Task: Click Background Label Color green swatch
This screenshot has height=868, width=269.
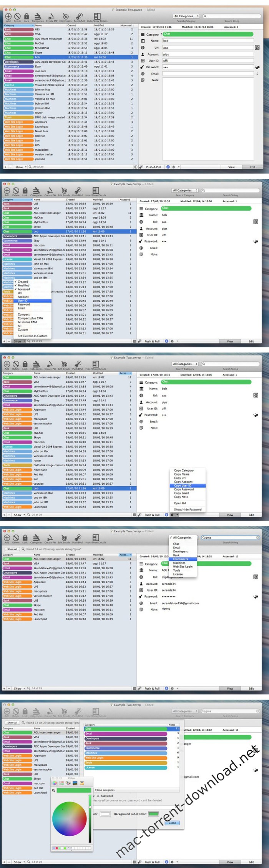Action: (153, 814)
